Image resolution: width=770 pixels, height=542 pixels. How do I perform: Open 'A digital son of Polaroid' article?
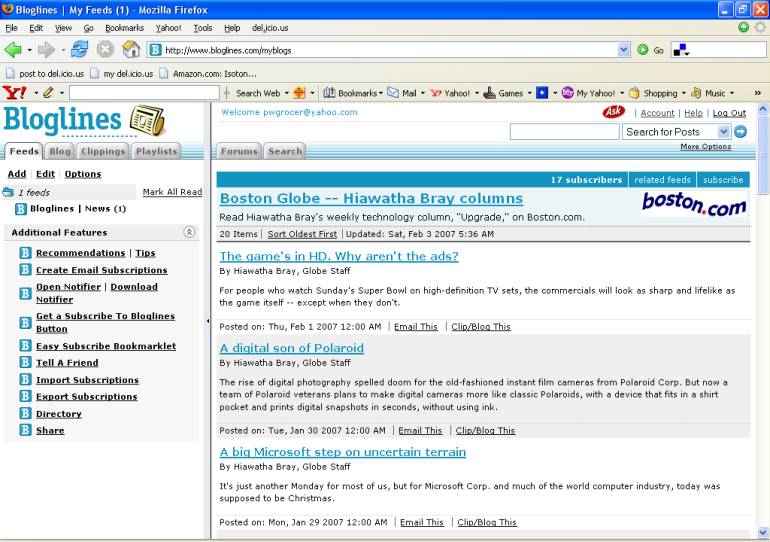tap(292, 348)
